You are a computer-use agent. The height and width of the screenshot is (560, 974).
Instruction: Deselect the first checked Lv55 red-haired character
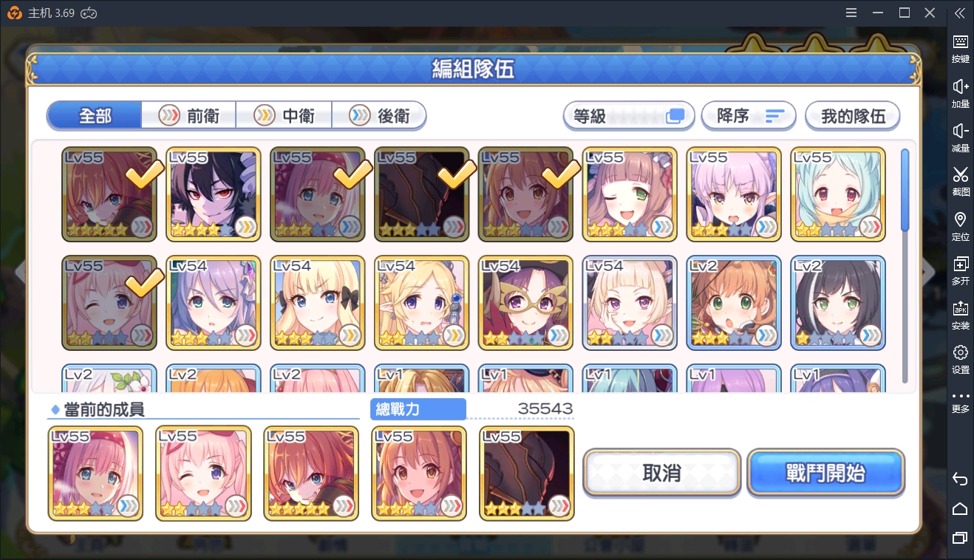109,194
